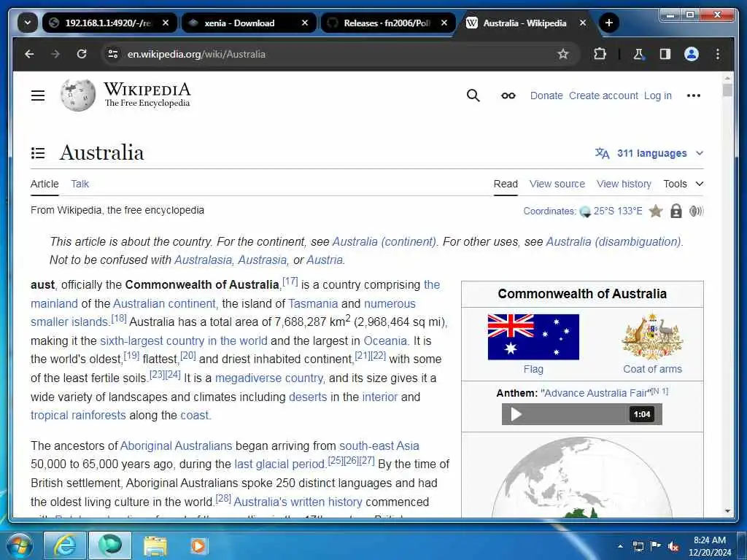Launch Internet Explorer from taskbar
The image size is (747, 560).
[65, 545]
